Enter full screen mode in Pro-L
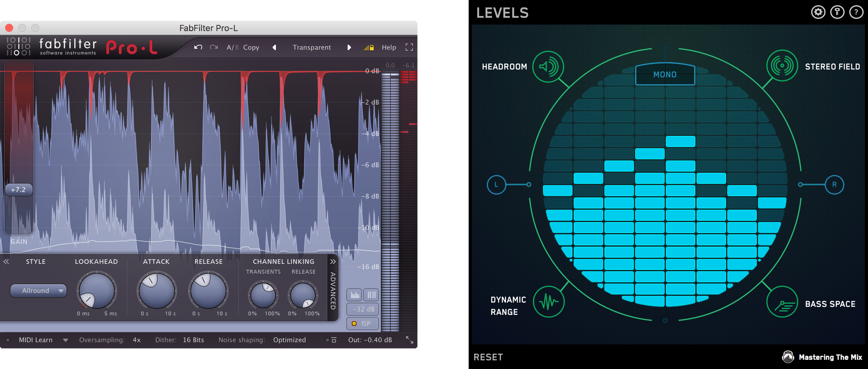 click(409, 47)
